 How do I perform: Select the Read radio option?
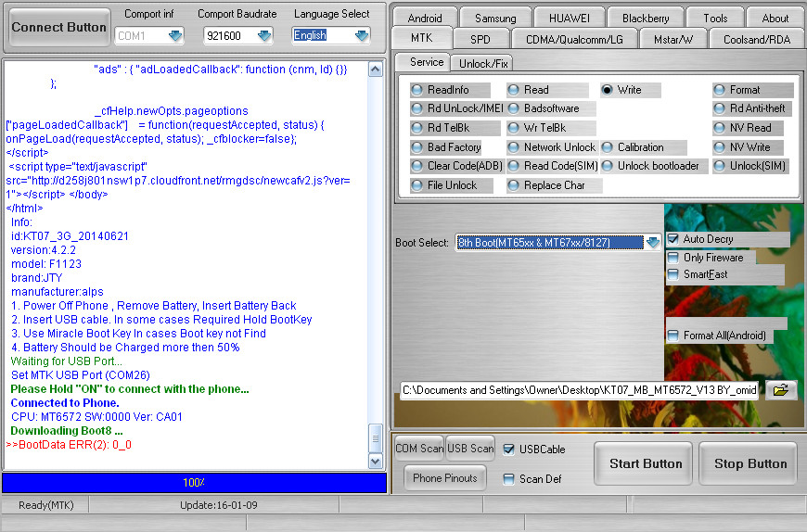tap(547, 90)
